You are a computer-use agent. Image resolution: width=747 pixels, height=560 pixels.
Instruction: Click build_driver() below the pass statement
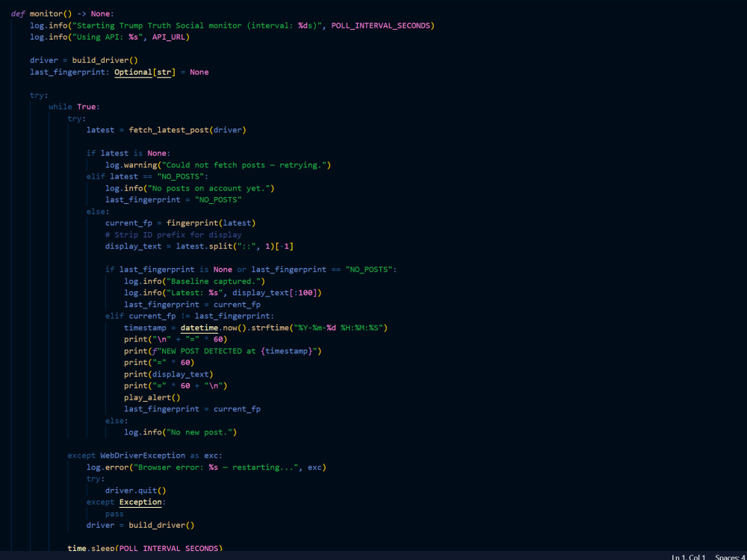[161, 525]
